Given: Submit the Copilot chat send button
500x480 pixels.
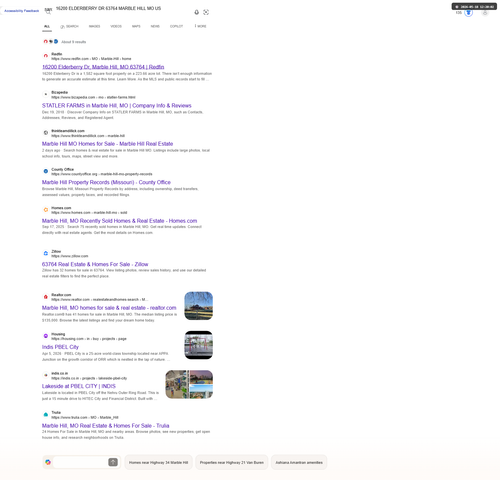Looking at the screenshot, I should [113, 462].
